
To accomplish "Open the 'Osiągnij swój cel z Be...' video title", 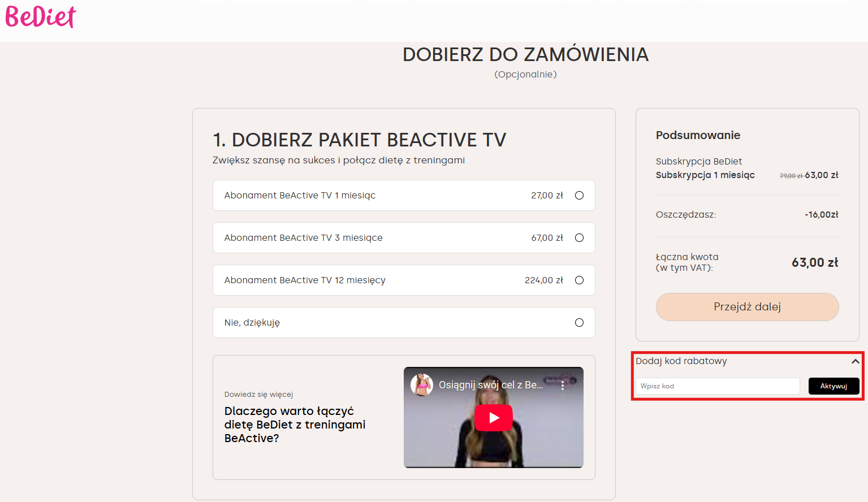I will (x=490, y=385).
